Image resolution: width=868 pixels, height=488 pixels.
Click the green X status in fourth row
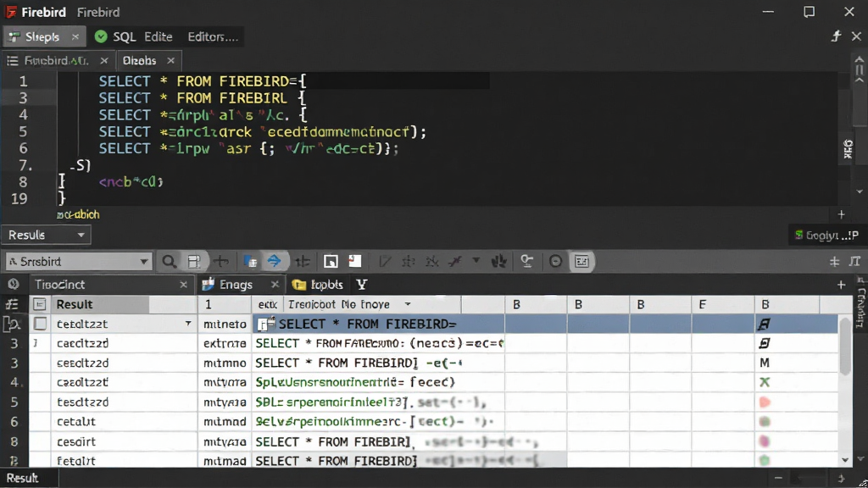click(765, 382)
